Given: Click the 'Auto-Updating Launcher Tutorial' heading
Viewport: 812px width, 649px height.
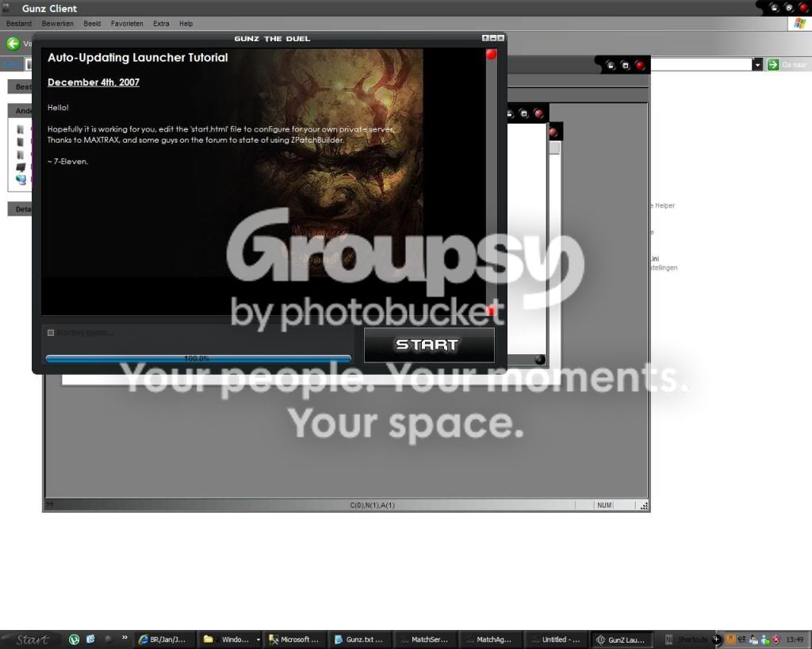Looking at the screenshot, I should coord(138,57).
